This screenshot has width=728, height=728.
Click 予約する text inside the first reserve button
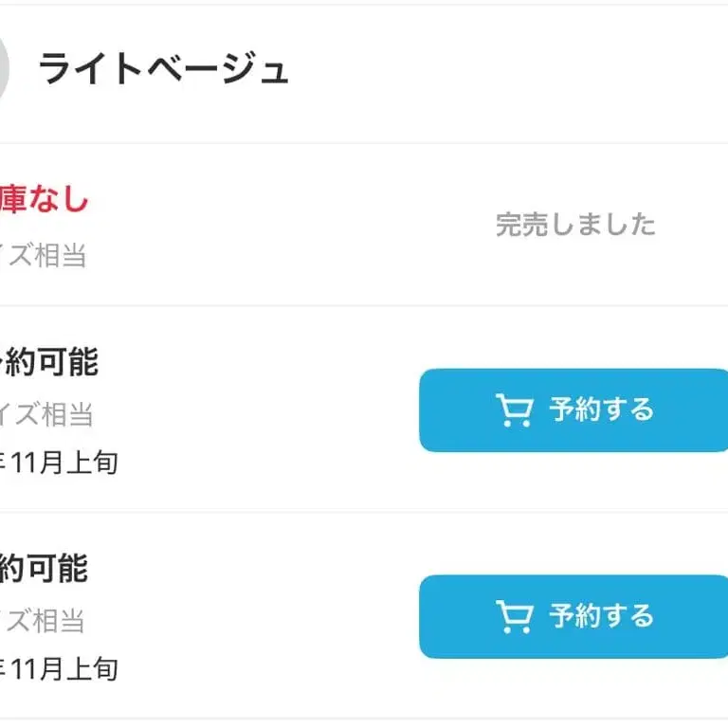click(x=601, y=410)
